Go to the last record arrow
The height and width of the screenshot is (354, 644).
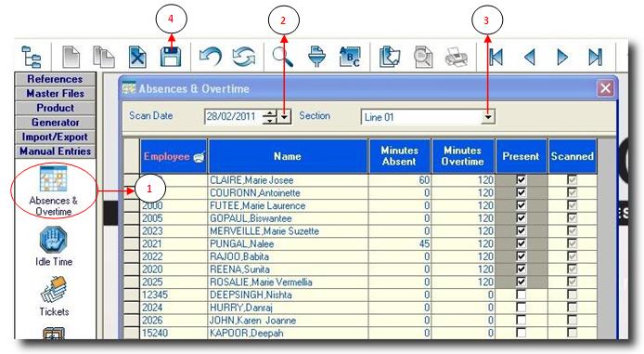[x=595, y=57]
